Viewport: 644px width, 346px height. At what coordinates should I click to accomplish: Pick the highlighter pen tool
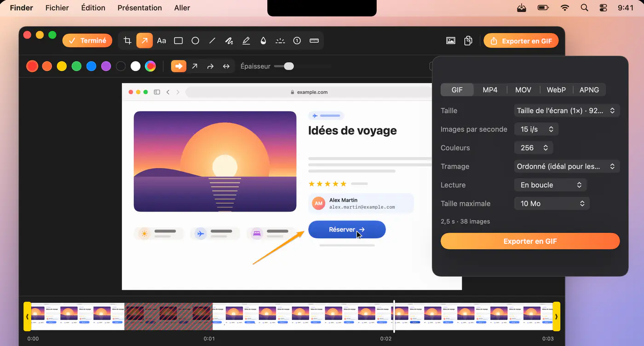coord(246,40)
